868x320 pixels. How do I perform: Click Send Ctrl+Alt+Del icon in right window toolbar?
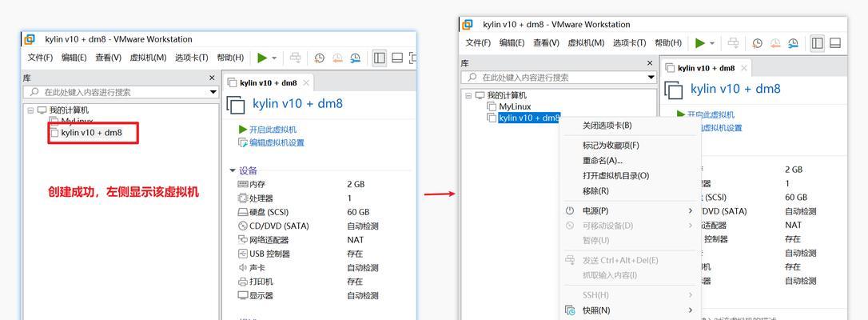click(x=734, y=43)
